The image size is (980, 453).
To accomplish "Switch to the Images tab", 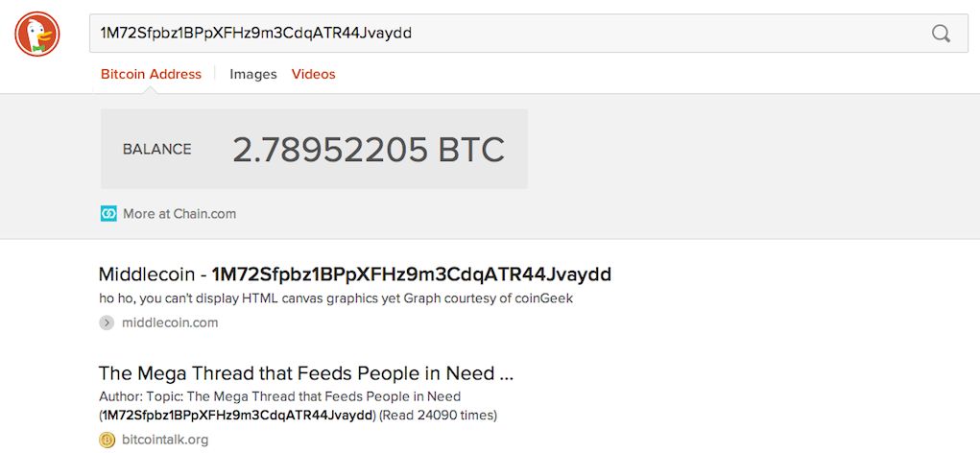I will (x=253, y=74).
